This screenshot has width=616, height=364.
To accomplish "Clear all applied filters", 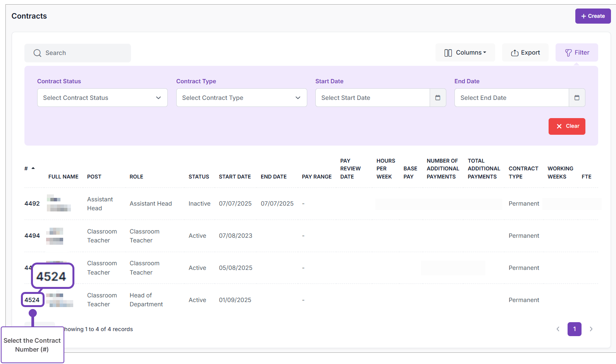I will (567, 126).
